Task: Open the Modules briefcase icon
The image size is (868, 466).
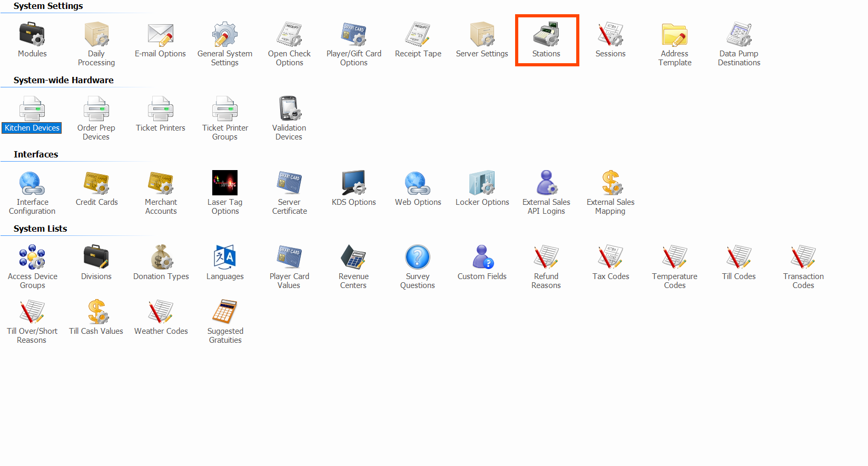Action: pos(32,35)
